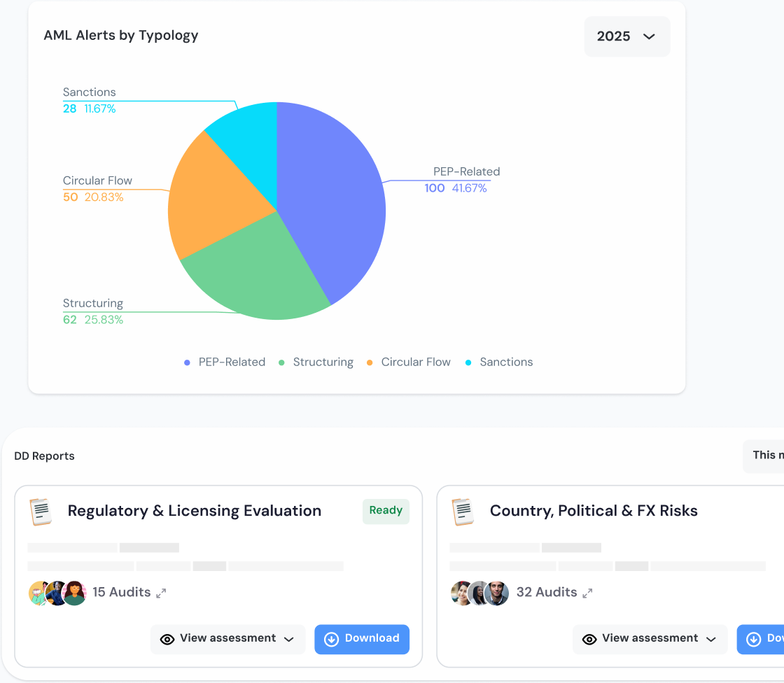The height and width of the screenshot is (683, 784).
Task: Expand audits icon next to 32 Audits
Action: [587, 593]
